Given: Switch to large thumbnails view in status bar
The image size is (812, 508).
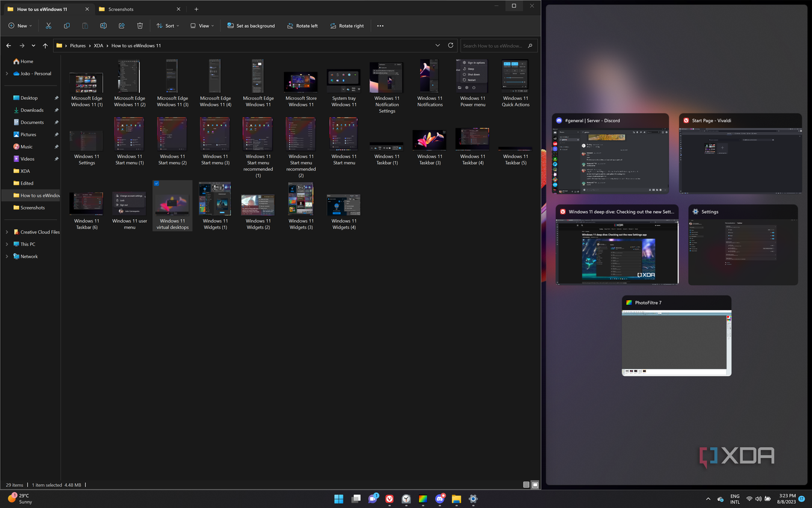Looking at the screenshot, I should coord(535,485).
